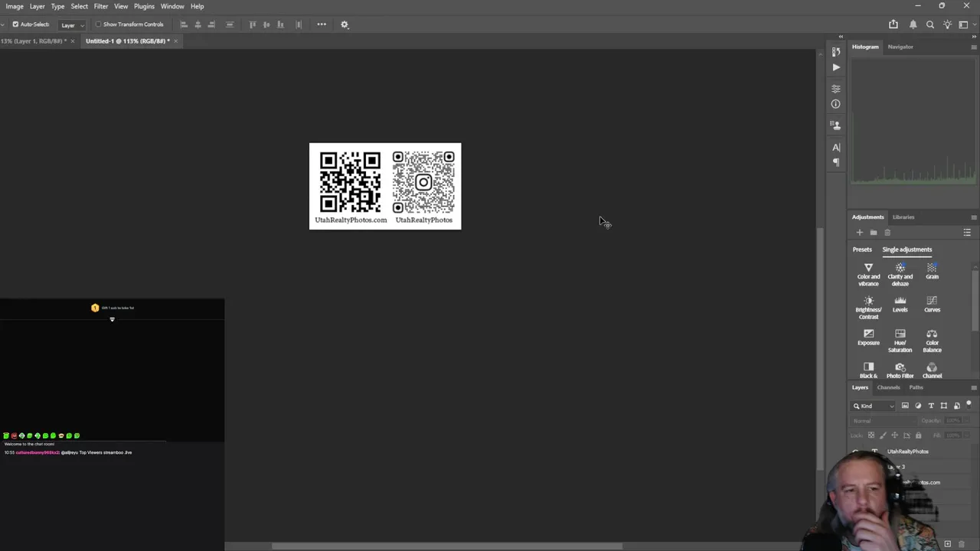Click Align right edges icon
The width and height of the screenshot is (980, 551).
point(211,24)
